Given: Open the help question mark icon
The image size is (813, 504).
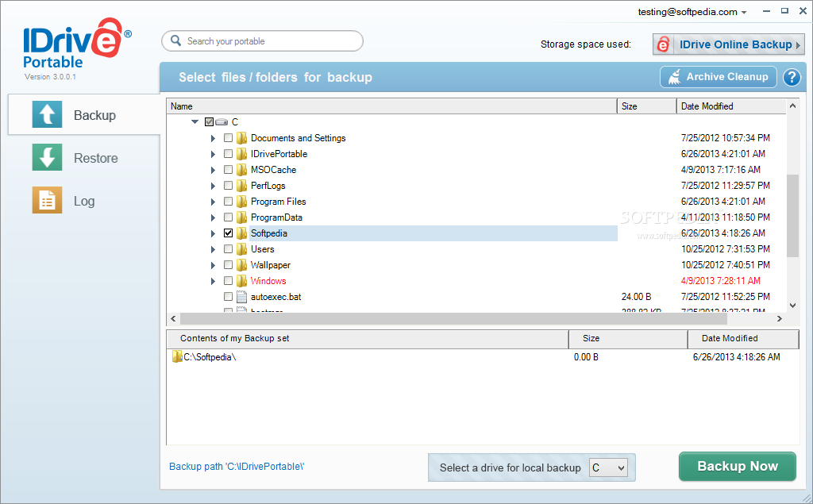Looking at the screenshot, I should coord(792,77).
